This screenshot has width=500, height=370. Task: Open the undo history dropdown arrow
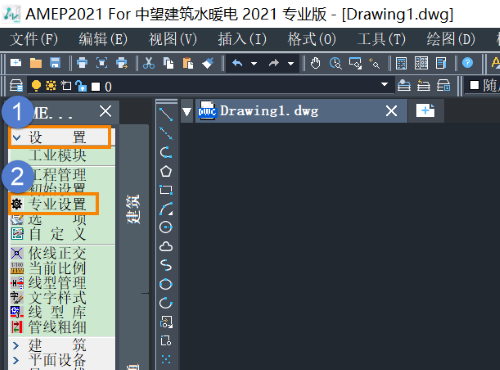(x=254, y=63)
